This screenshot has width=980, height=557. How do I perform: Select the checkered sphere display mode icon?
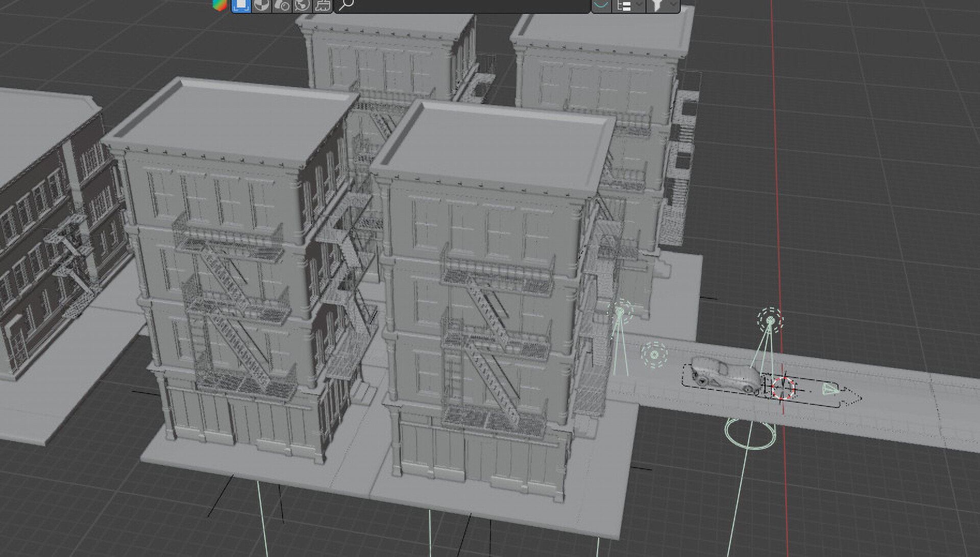261,5
